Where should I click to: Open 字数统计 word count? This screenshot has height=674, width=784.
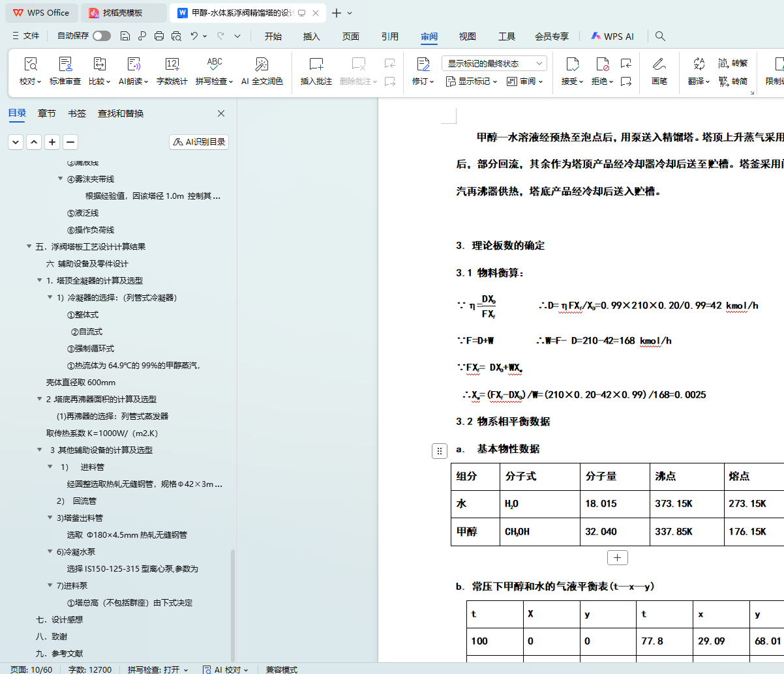pos(172,72)
